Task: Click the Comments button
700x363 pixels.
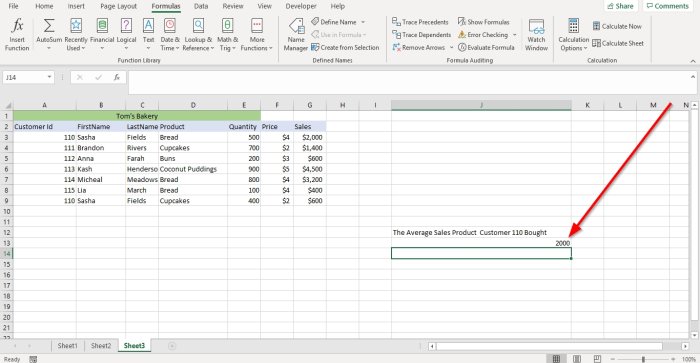Action: 668,6
